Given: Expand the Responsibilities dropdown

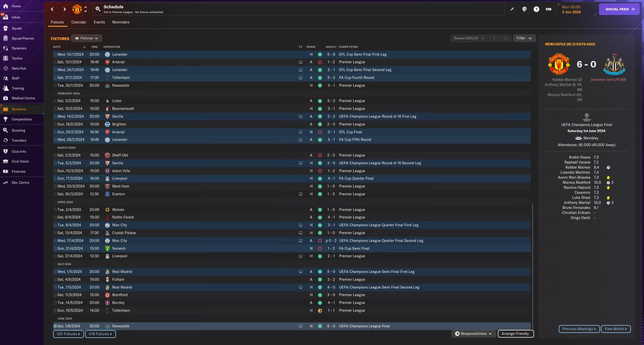Looking at the screenshot, I should (473, 334).
